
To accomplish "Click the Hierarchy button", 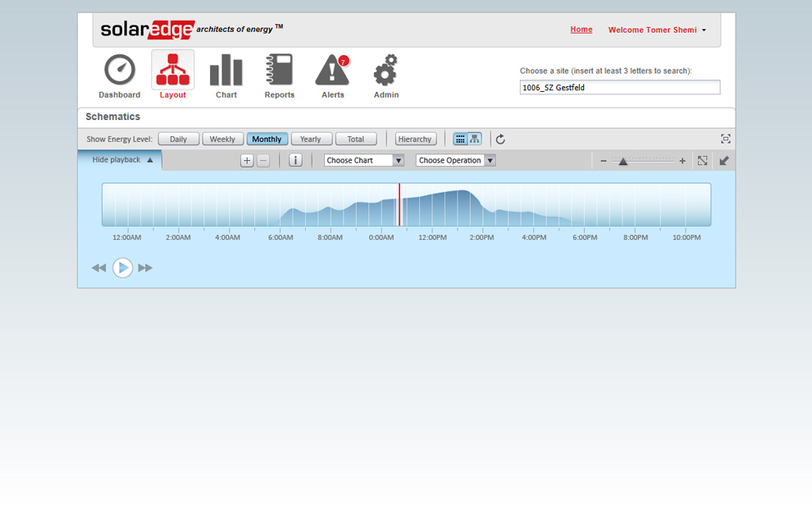I will click(x=415, y=140).
